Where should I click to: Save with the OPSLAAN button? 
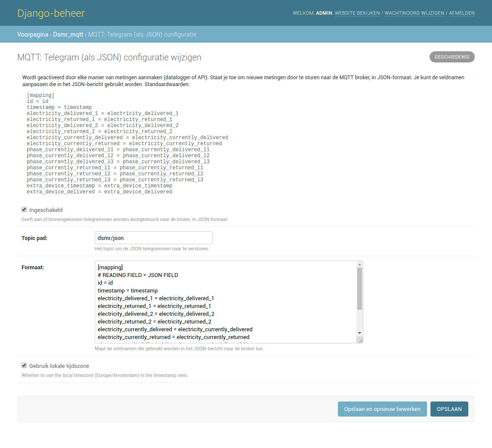click(449, 409)
